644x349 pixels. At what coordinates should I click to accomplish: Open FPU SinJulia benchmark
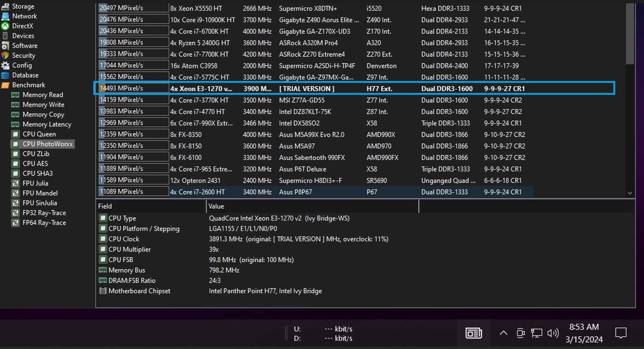40,203
